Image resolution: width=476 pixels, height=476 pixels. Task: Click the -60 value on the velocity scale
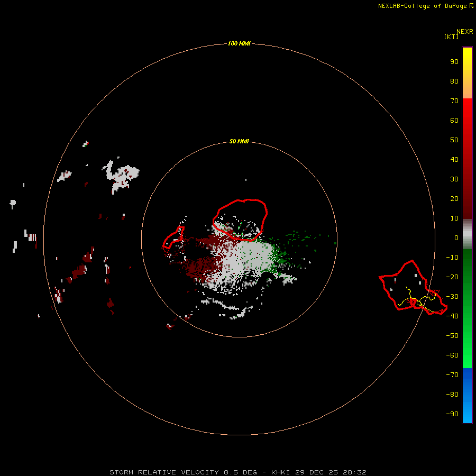coord(452,355)
